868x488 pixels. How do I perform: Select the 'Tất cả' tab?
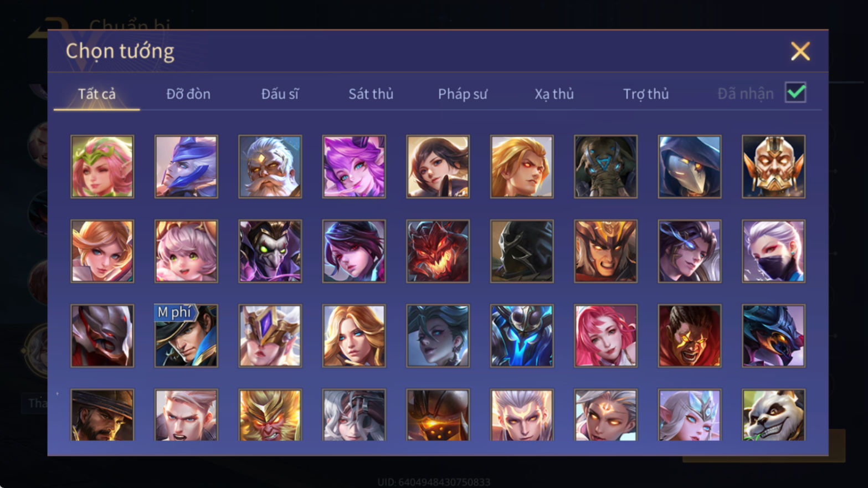[x=96, y=94]
